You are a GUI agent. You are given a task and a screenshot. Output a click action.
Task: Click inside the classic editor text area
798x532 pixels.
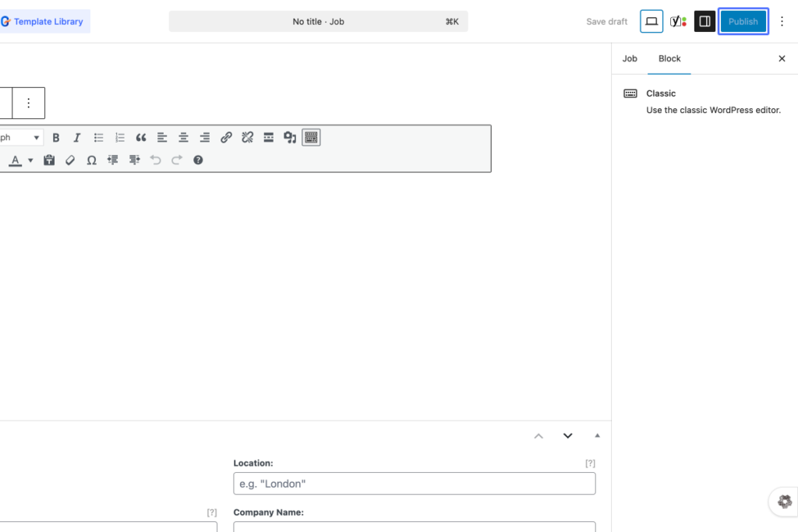[x=244, y=295]
